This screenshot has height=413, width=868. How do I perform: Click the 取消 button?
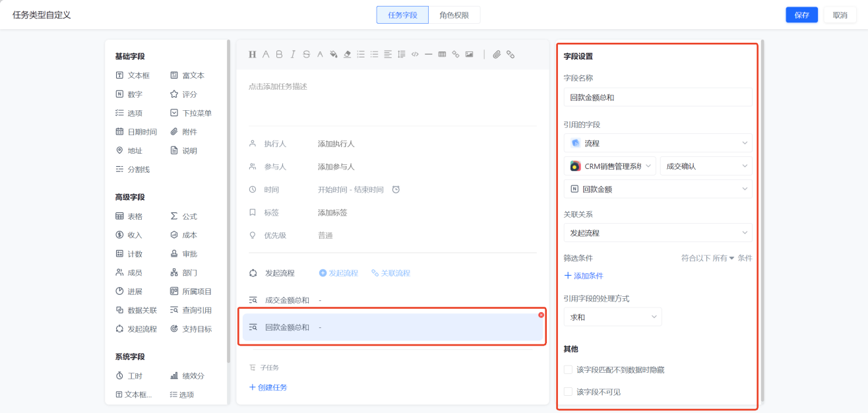tap(840, 15)
